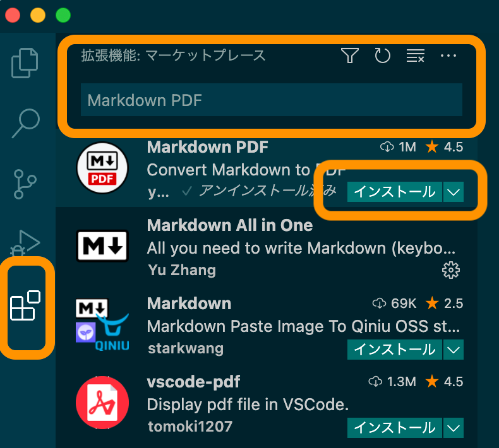Click the Qiniu Markdown extension icon
Screen dimensions: 499x448
click(x=102, y=324)
